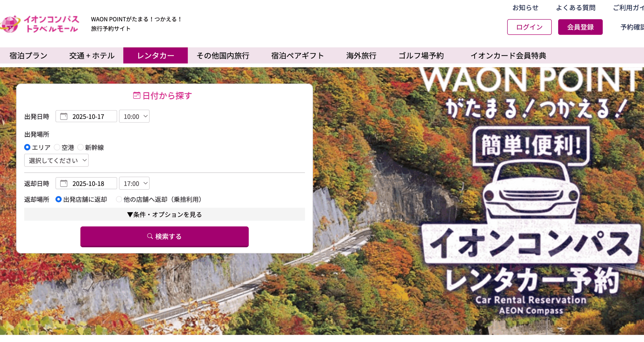Select the 新幹線 departure option
This screenshot has height=342, width=644.
[80, 147]
